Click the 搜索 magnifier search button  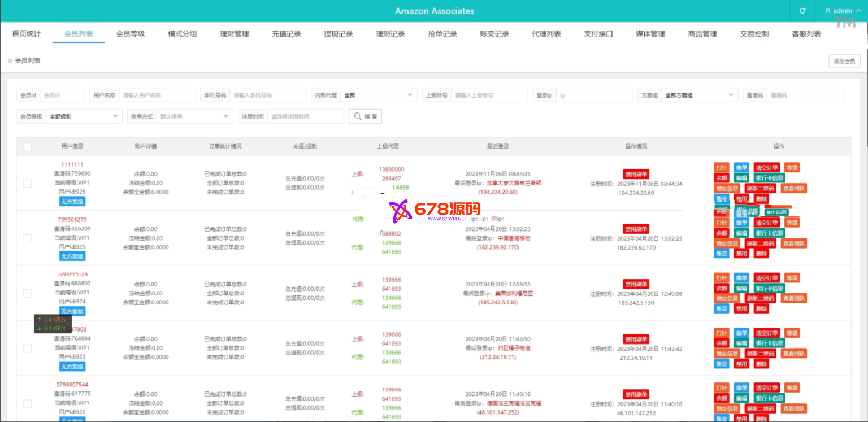pos(365,116)
